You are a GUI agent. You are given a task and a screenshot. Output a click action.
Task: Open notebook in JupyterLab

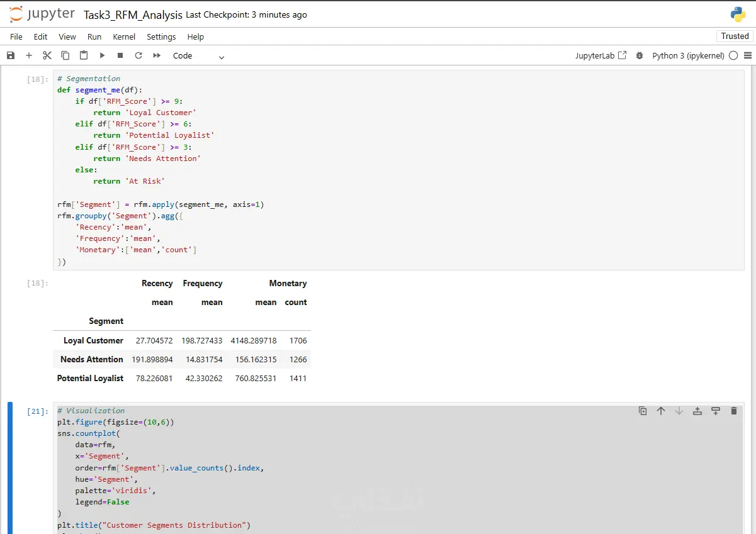pyautogui.click(x=601, y=55)
